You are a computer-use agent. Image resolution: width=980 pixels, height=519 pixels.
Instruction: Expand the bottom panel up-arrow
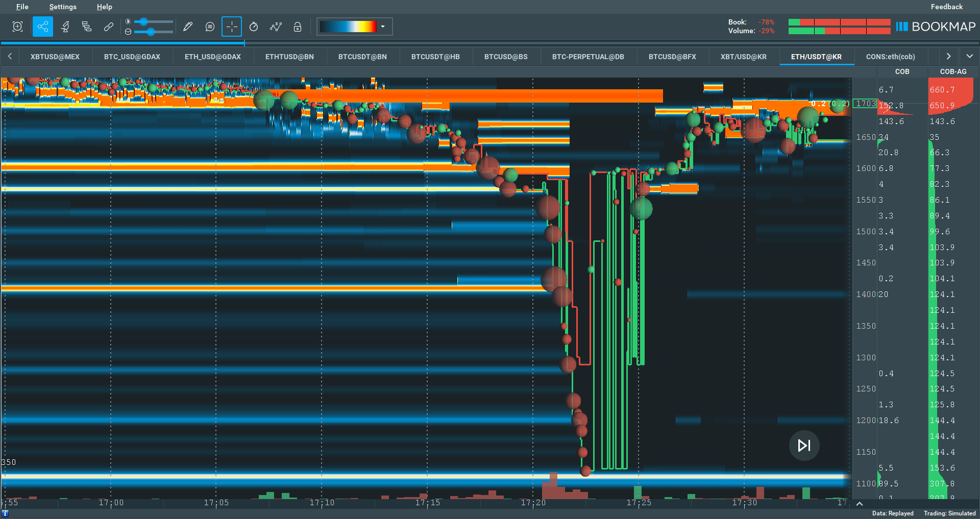tap(860, 504)
